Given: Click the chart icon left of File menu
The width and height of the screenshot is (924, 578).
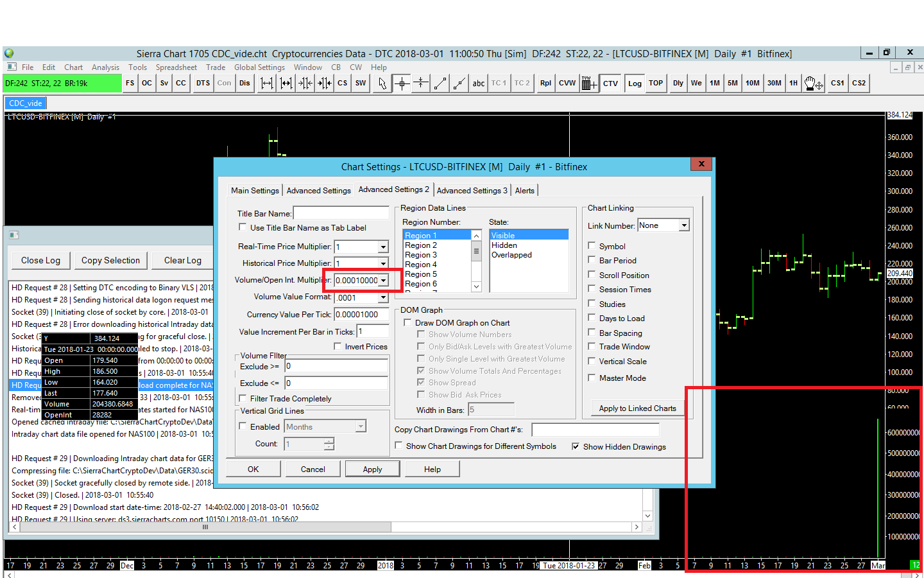Looking at the screenshot, I should [x=11, y=67].
